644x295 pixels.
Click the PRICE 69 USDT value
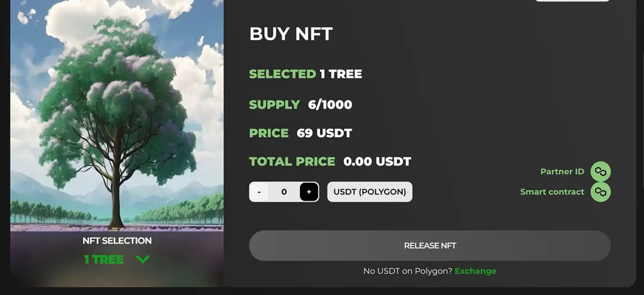(x=324, y=133)
